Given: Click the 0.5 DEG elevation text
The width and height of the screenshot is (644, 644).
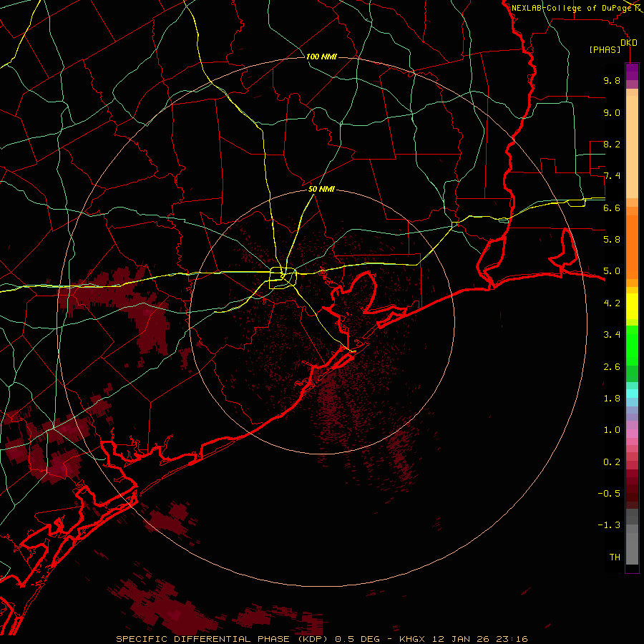Looking at the screenshot, I should 357,639.
